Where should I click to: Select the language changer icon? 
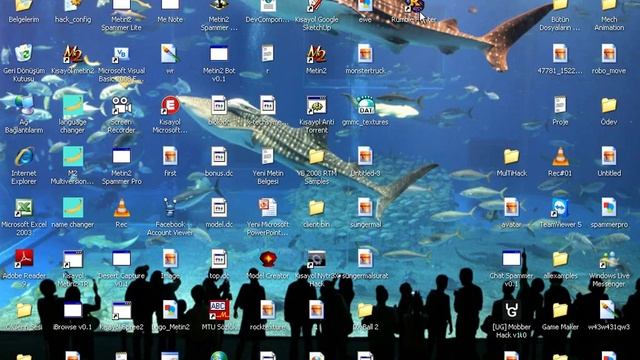click(x=73, y=105)
